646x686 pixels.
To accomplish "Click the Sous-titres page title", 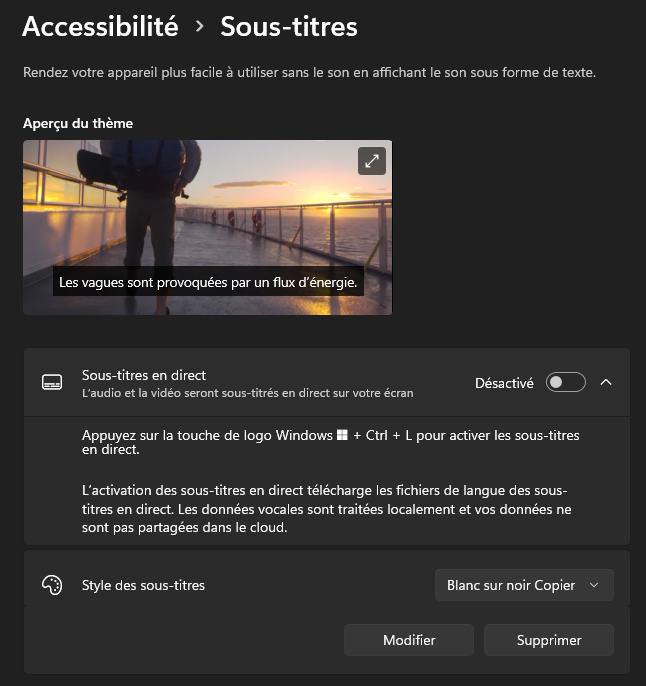I will [x=289, y=27].
